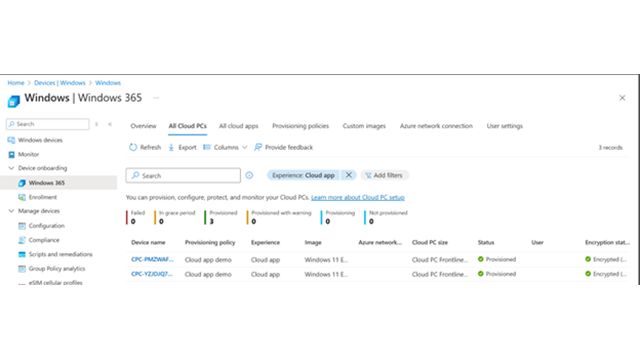This screenshot has width=640, height=360.
Task: Open the Columns icon in toolbar
Action: click(207, 147)
